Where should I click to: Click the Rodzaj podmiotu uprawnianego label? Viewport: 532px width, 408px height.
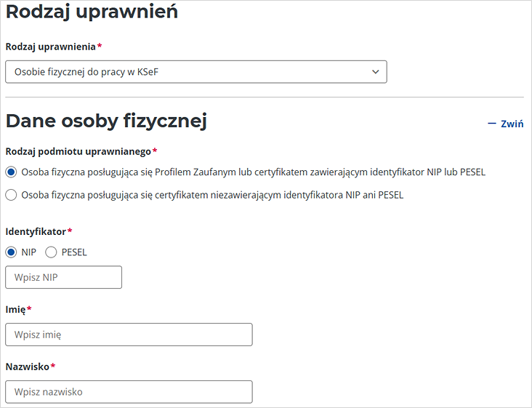pyautogui.click(x=78, y=151)
